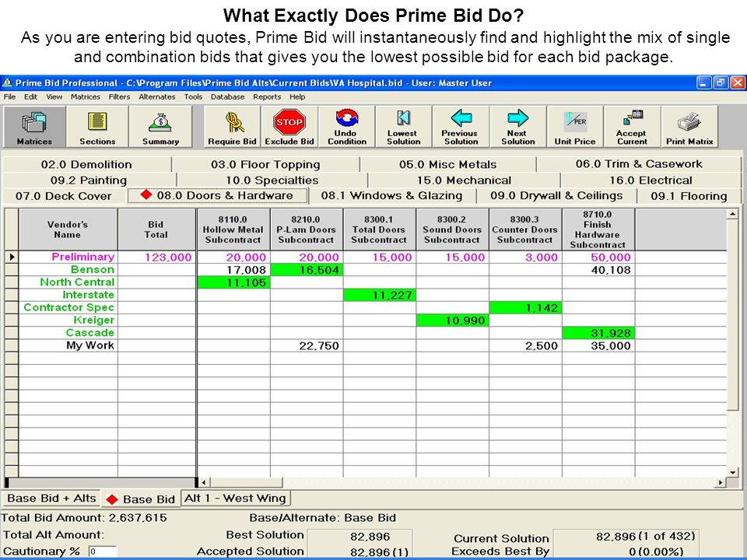This screenshot has height=560, width=747.
Task: Click the 22,750 My Work cell
Action: tap(307, 345)
